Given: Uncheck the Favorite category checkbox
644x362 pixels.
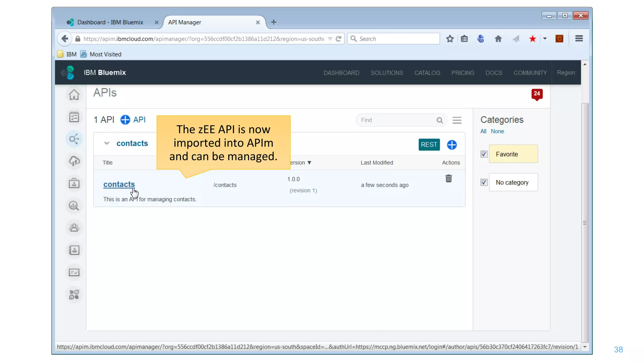Looking at the screenshot, I should 484,154.
